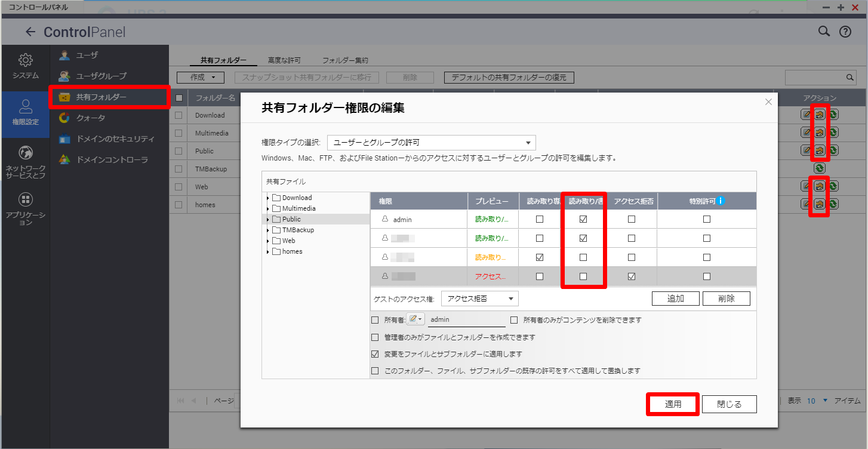Edit permissions of the Download folder
Image resolution: width=868 pixels, height=449 pixels.
tap(820, 115)
